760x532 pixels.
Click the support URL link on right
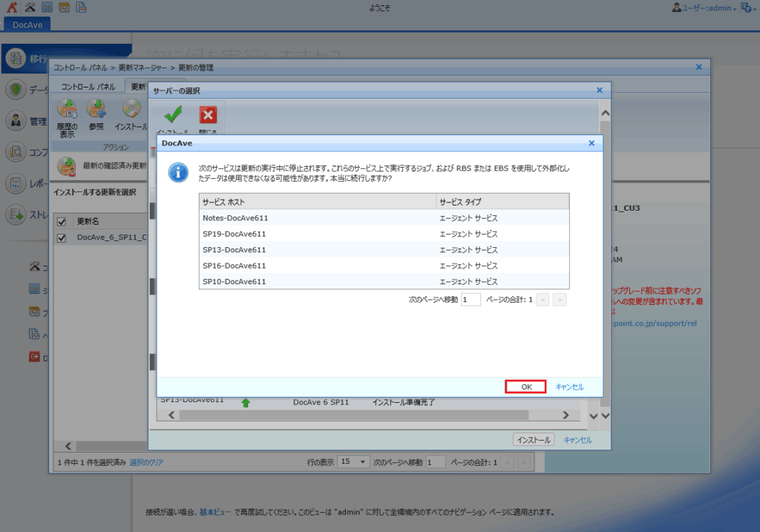(x=655, y=324)
